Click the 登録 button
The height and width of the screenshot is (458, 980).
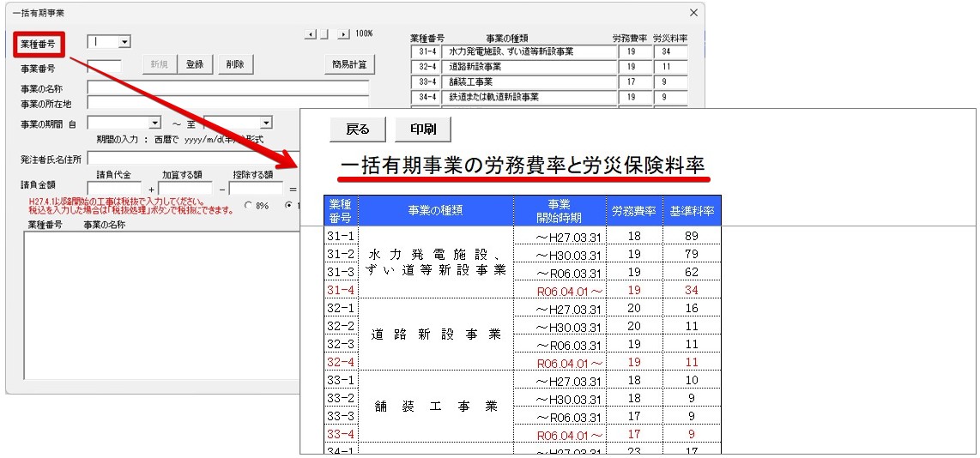point(195,64)
